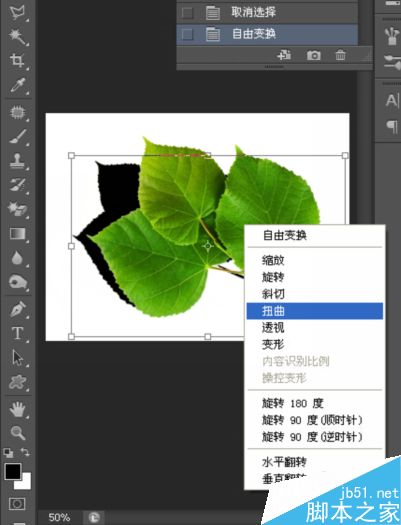This screenshot has width=401, height=525.
Task: Create a new history snapshot
Action: tap(314, 55)
